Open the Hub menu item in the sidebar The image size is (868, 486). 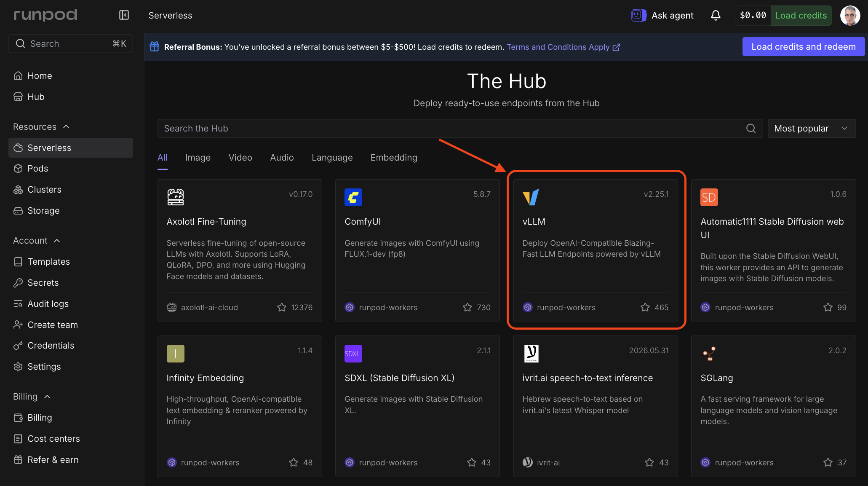click(x=71, y=97)
